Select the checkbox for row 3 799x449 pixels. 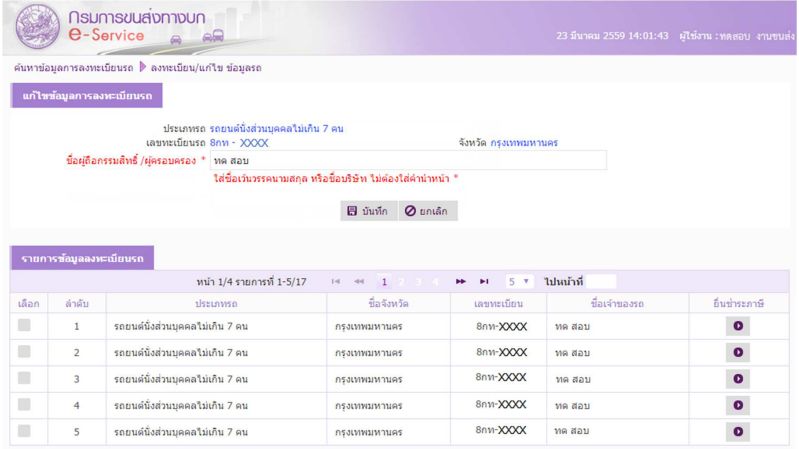pyautogui.click(x=25, y=379)
